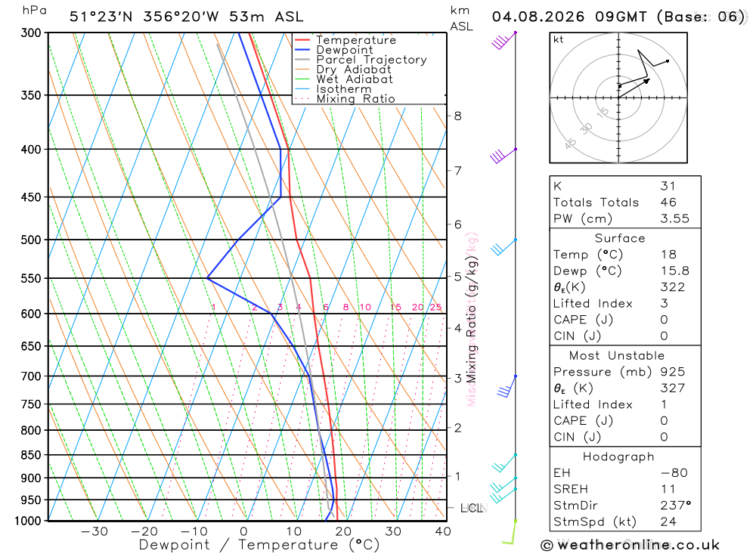The image size is (756, 554).
Task: Click the 'Dry Adiabat' legend label
Action: [354, 70]
